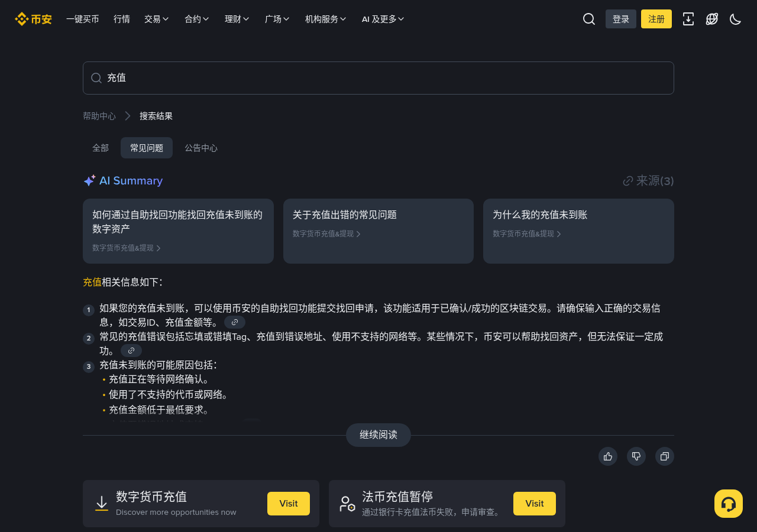Copy the AI summary text
This screenshot has width=757, height=532.
pyautogui.click(x=665, y=456)
